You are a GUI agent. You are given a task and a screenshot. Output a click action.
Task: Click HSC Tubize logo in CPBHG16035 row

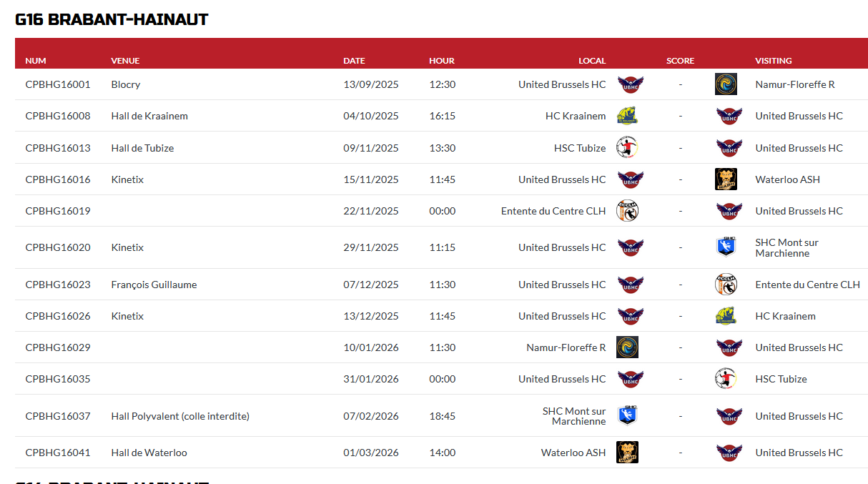726,379
